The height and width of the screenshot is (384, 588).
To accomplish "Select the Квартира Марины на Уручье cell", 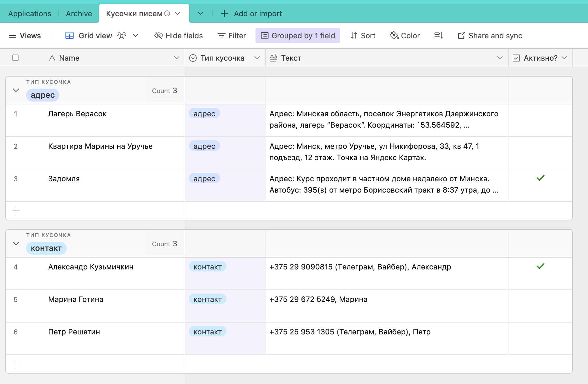I will click(95, 153).
